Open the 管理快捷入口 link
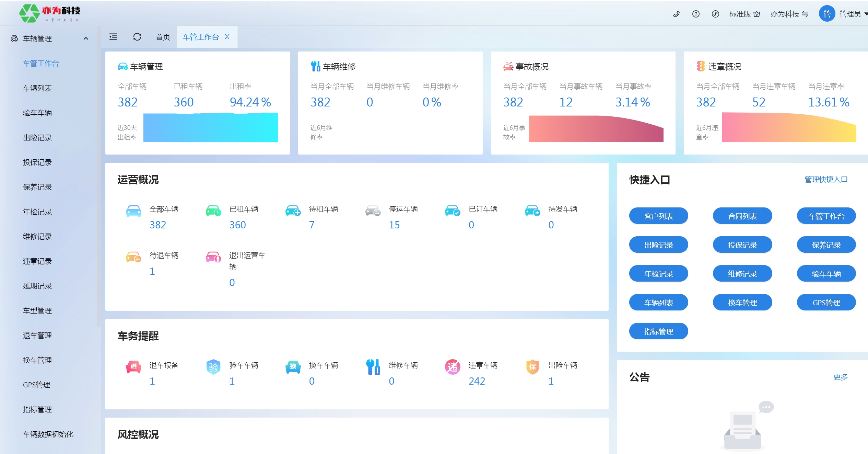This screenshot has height=454, width=868. [x=826, y=180]
